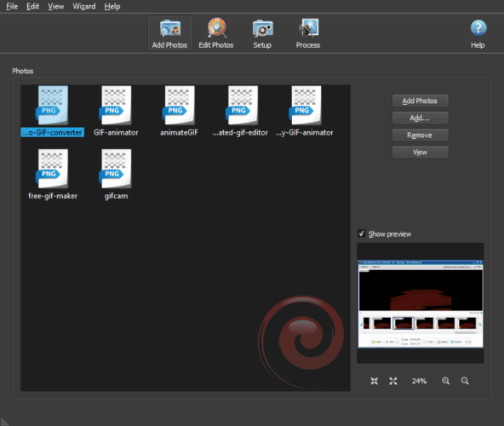Open the File menu
504x426 pixels.
[12, 7]
